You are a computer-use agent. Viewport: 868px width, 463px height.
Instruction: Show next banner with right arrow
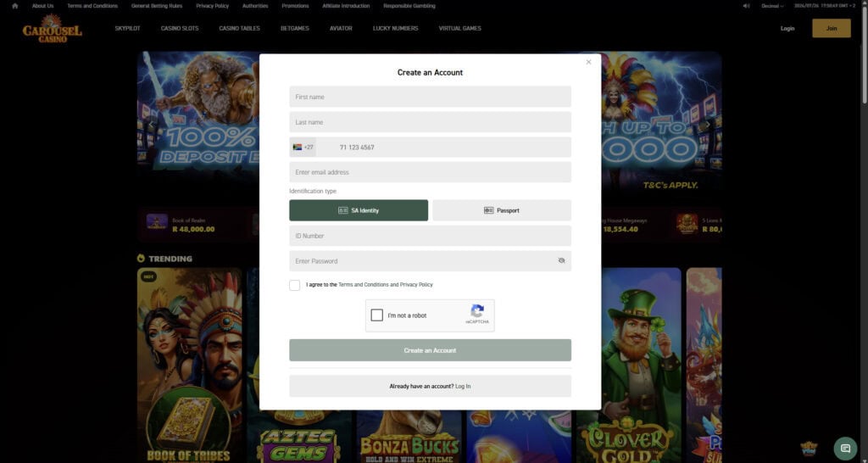pyautogui.click(x=708, y=126)
